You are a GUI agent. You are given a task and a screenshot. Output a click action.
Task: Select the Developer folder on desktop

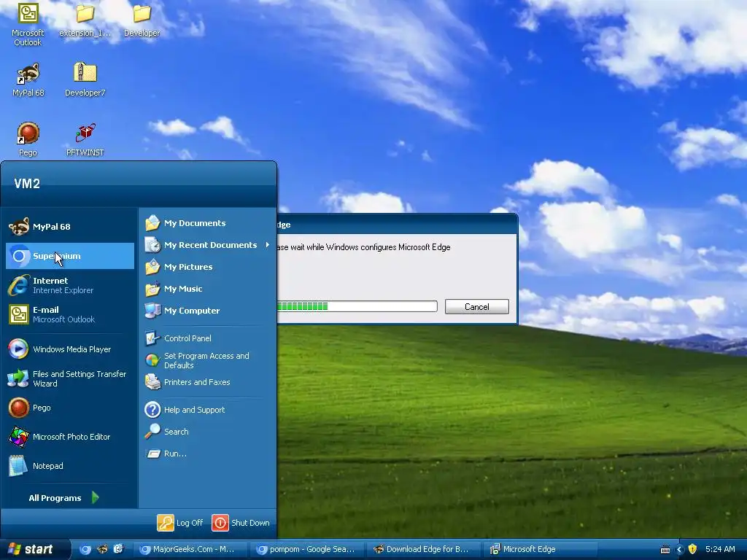pos(142,21)
